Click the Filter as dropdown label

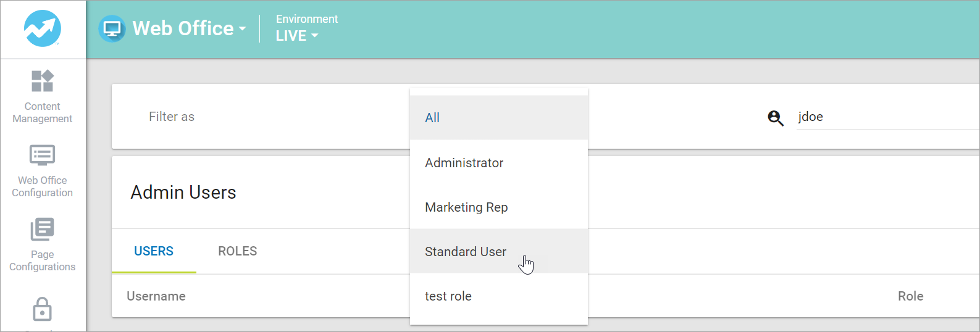point(172,117)
